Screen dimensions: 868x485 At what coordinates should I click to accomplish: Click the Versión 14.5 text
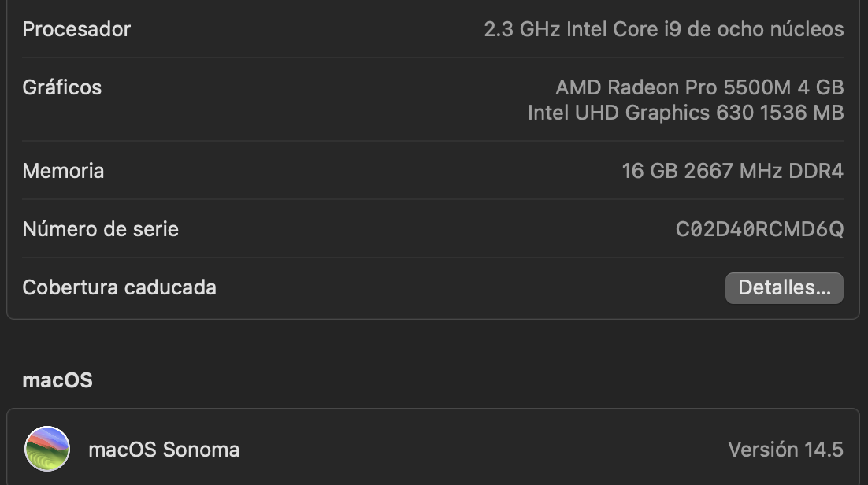(x=785, y=450)
